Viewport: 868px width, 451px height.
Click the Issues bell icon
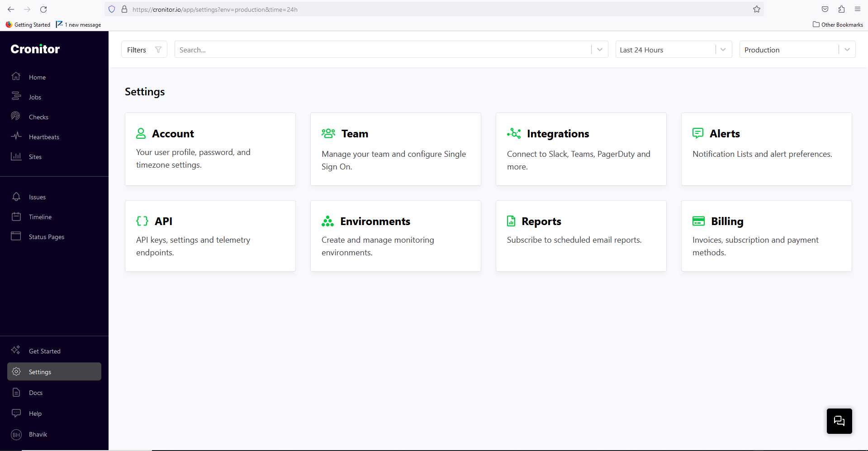(x=16, y=197)
